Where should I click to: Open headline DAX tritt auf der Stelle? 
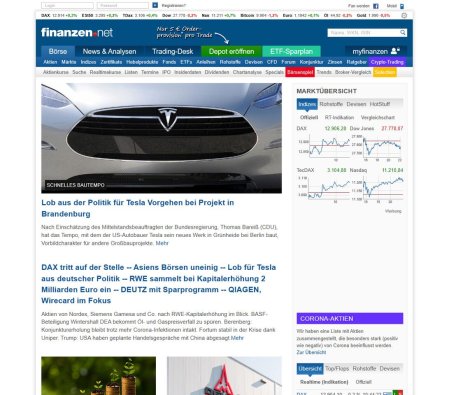[x=159, y=284]
